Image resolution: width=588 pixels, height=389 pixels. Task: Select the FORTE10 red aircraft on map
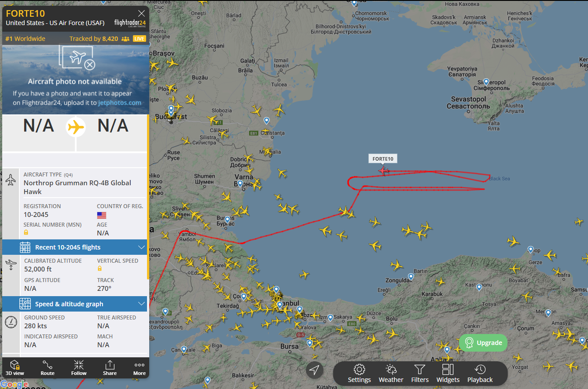[x=383, y=170]
